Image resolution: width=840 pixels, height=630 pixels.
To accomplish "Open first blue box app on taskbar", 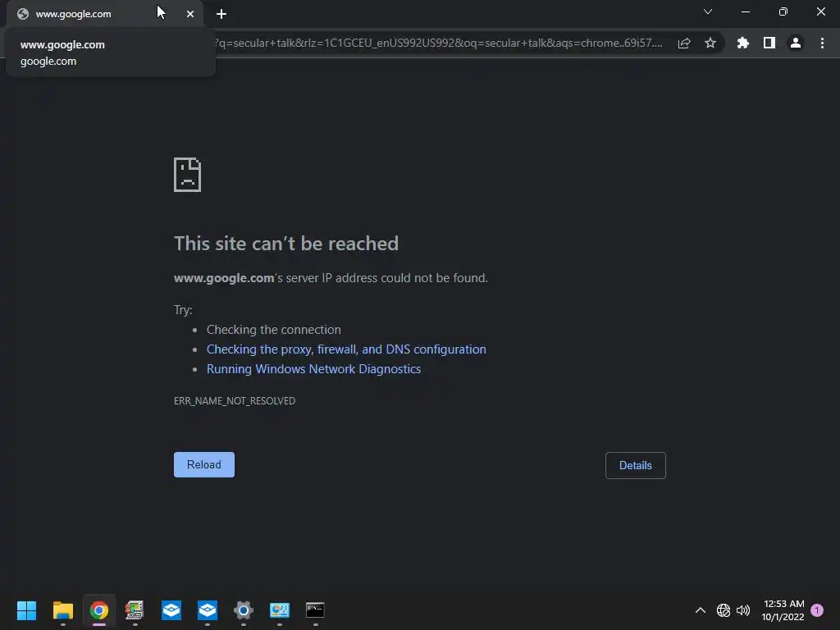I will (x=171, y=610).
